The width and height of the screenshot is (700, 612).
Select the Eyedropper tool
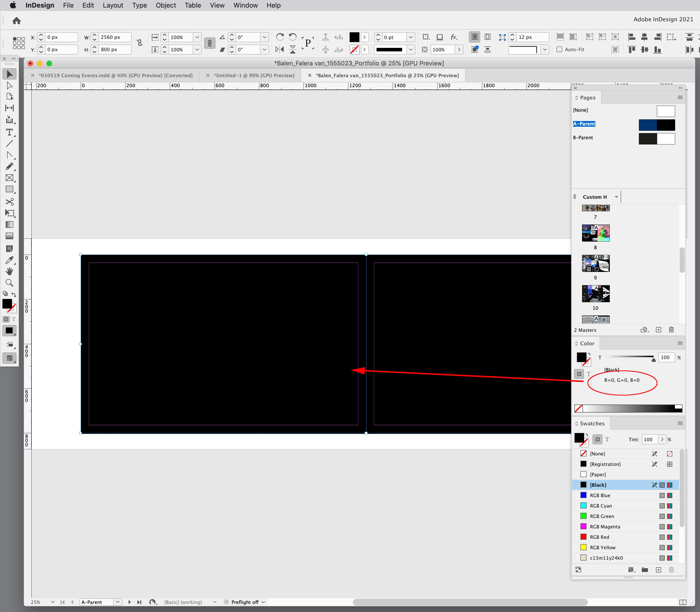click(x=9, y=260)
